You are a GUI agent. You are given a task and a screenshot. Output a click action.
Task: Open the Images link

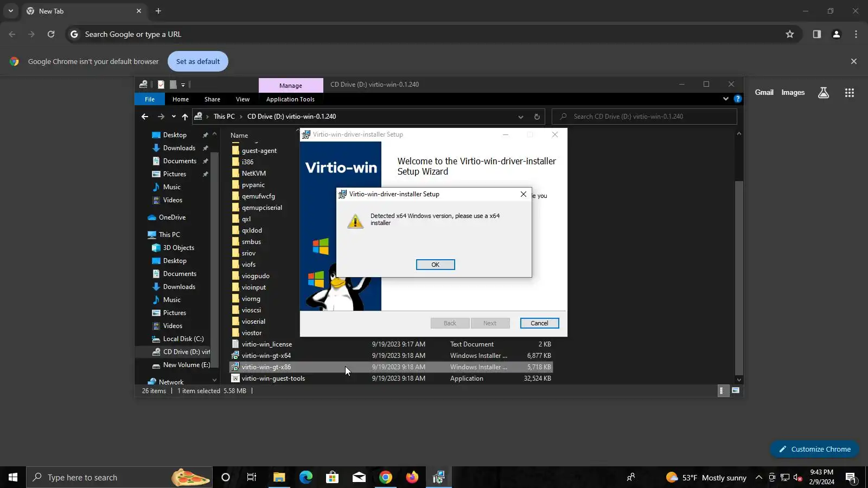793,92
